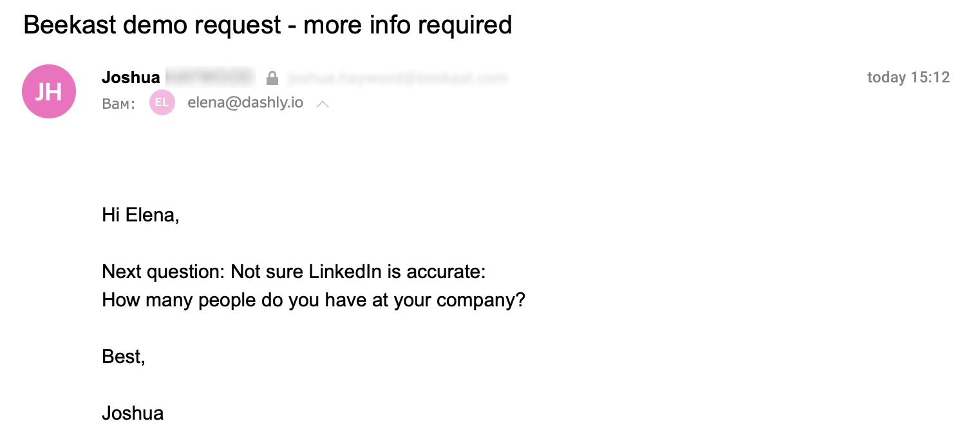
Task: Click the blurred sender email address
Action: (x=397, y=79)
